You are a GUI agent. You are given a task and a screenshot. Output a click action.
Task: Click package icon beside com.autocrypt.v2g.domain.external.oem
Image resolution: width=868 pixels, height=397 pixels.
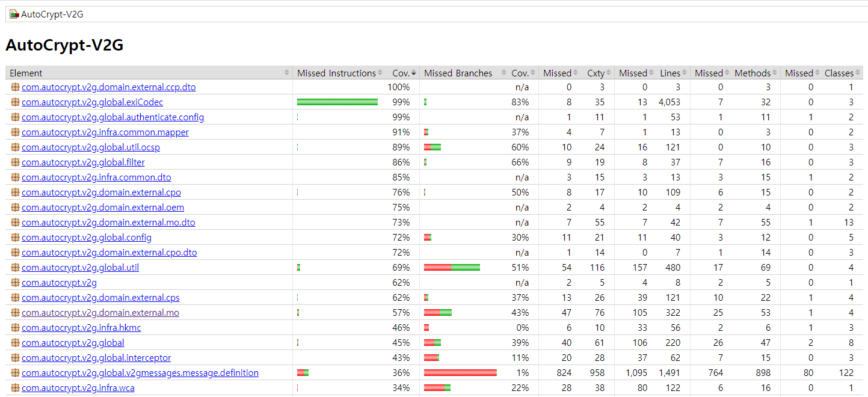pyautogui.click(x=15, y=208)
